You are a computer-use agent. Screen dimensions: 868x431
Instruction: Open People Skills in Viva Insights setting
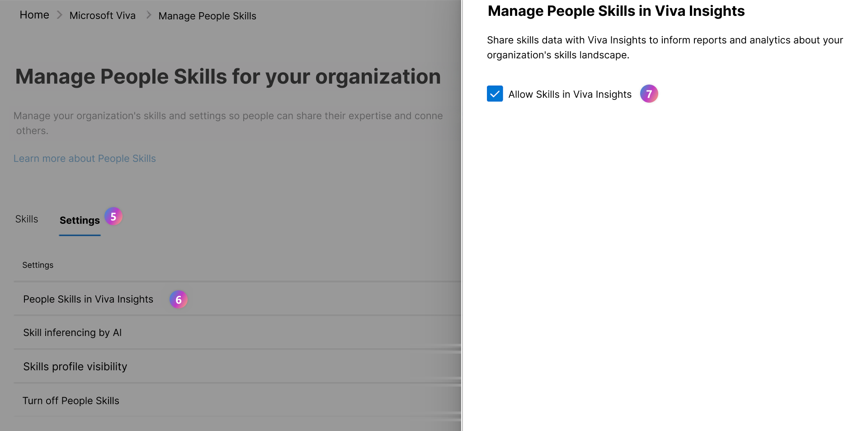[88, 299]
